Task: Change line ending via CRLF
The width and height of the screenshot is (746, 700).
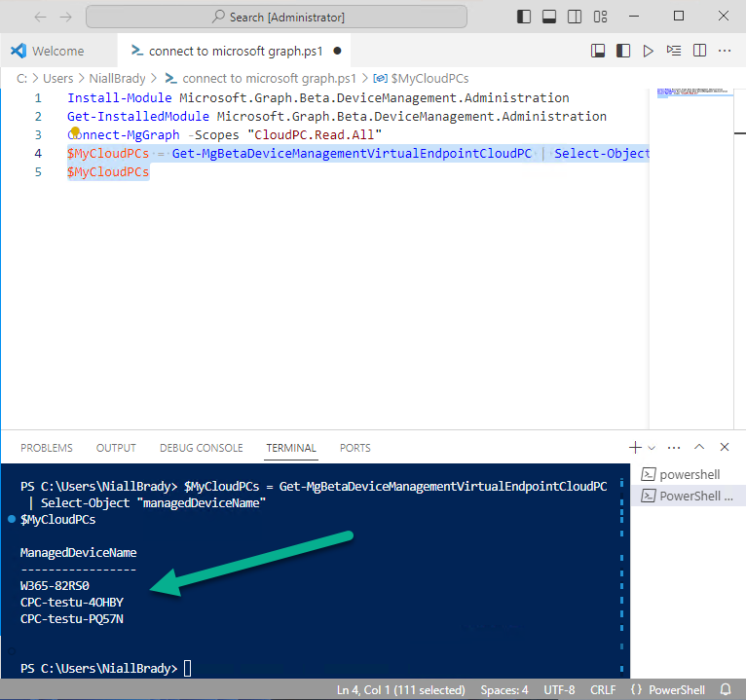Action: [x=603, y=690]
